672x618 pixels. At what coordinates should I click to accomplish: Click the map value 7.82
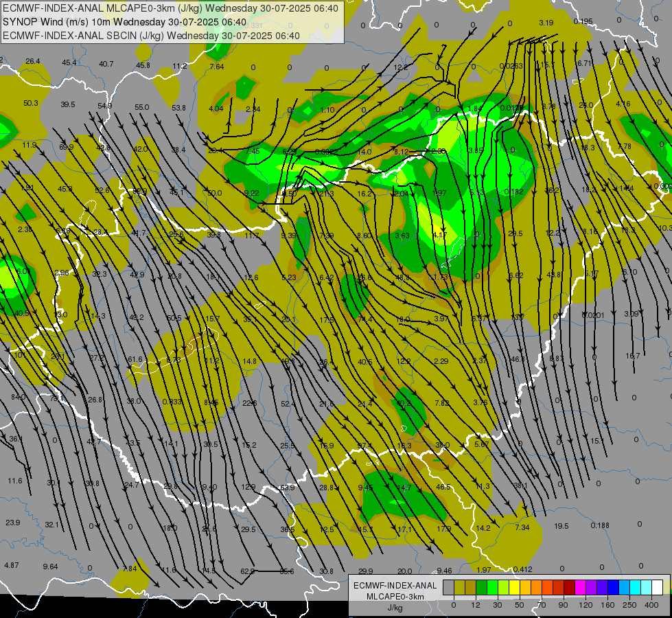pos(441,403)
